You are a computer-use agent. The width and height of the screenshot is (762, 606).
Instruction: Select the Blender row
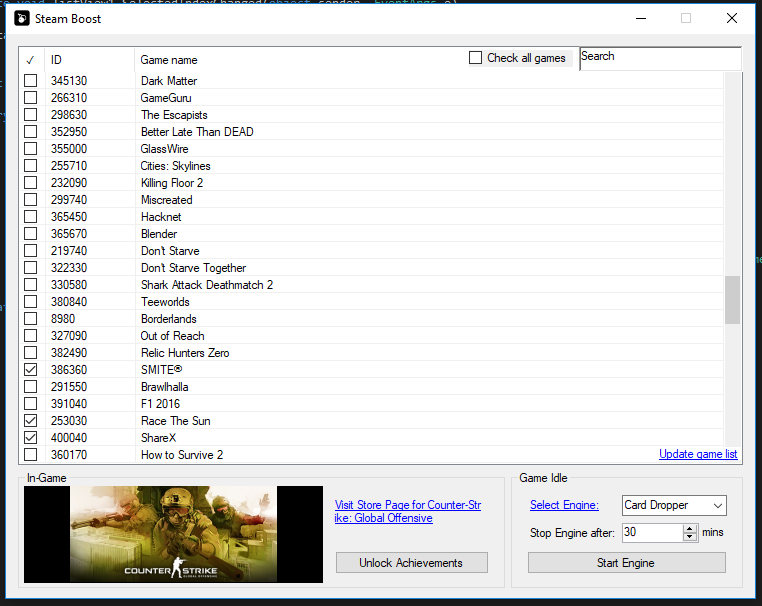click(373, 233)
